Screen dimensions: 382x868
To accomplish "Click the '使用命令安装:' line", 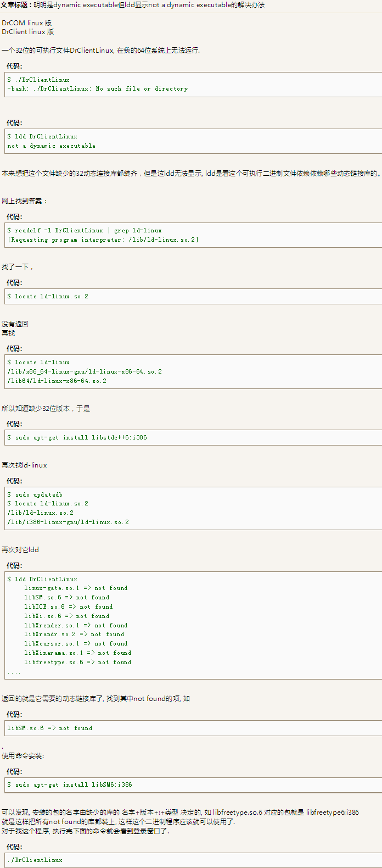I will [x=23, y=756].
